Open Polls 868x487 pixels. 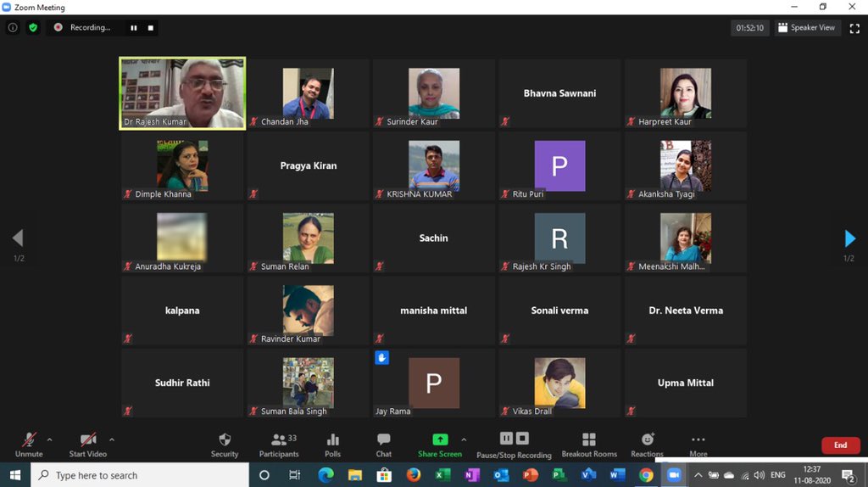[332, 445]
